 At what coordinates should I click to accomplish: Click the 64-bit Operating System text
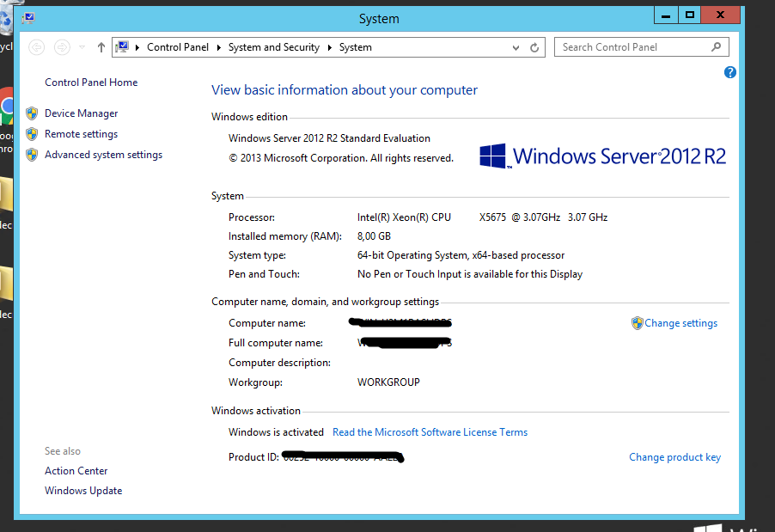461,255
